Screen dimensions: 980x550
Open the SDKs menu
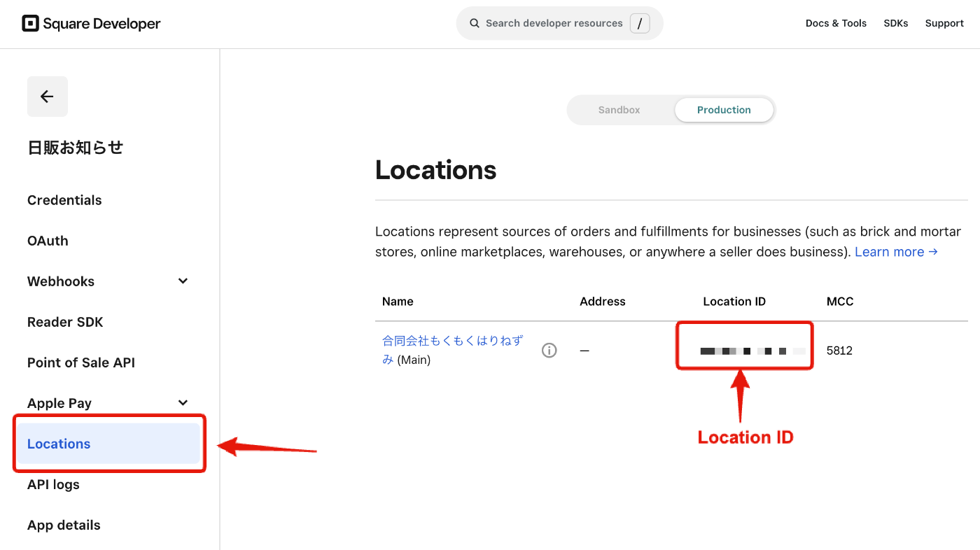point(896,23)
